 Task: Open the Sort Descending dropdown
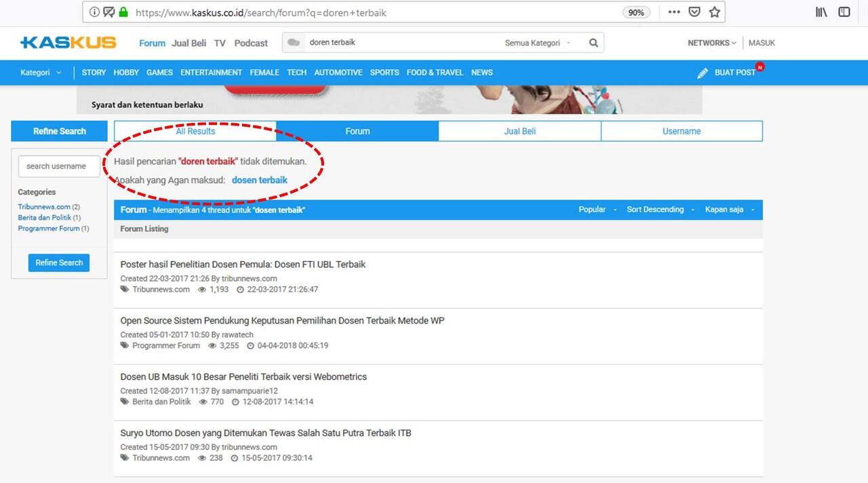pyautogui.click(x=660, y=210)
